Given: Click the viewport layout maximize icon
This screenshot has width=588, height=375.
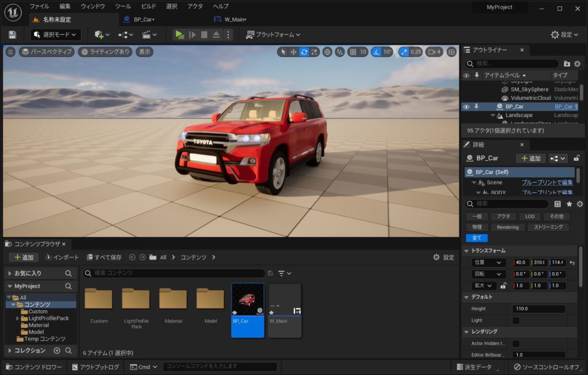Looking at the screenshot, I should click(x=451, y=52).
